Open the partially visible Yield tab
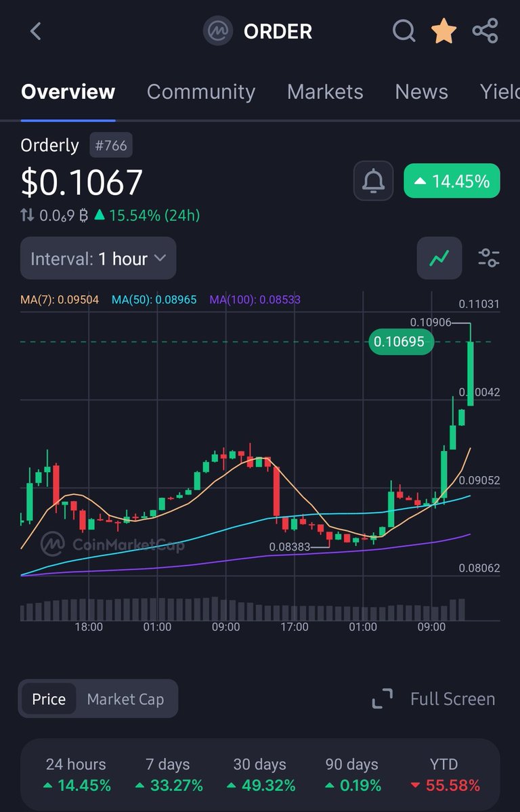The width and height of the screenshot is (520, 812). click(x=499, y=91)
